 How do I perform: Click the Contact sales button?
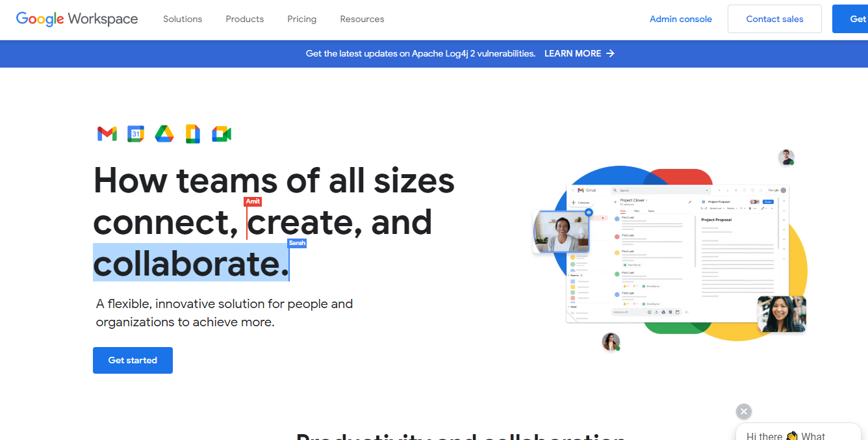point(774,19)
